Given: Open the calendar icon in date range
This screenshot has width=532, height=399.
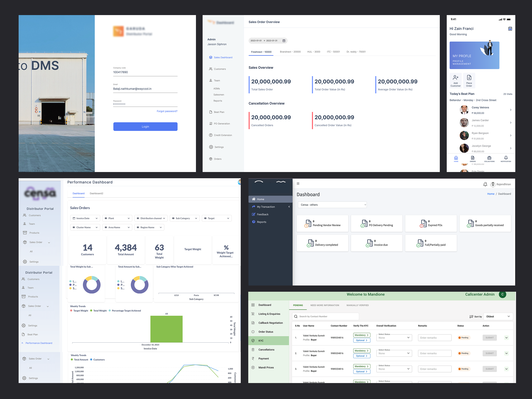Looking at the screenshot, I should point(284,41).
